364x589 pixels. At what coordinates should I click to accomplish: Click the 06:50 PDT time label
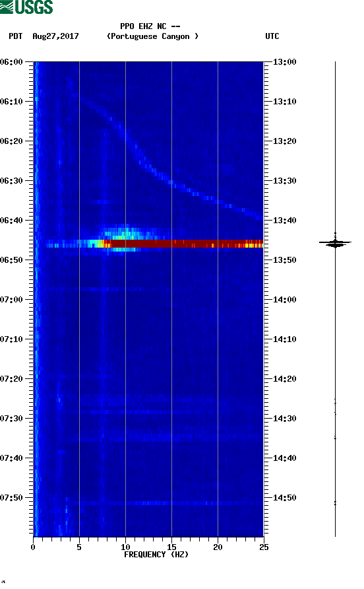click(11, 260)
